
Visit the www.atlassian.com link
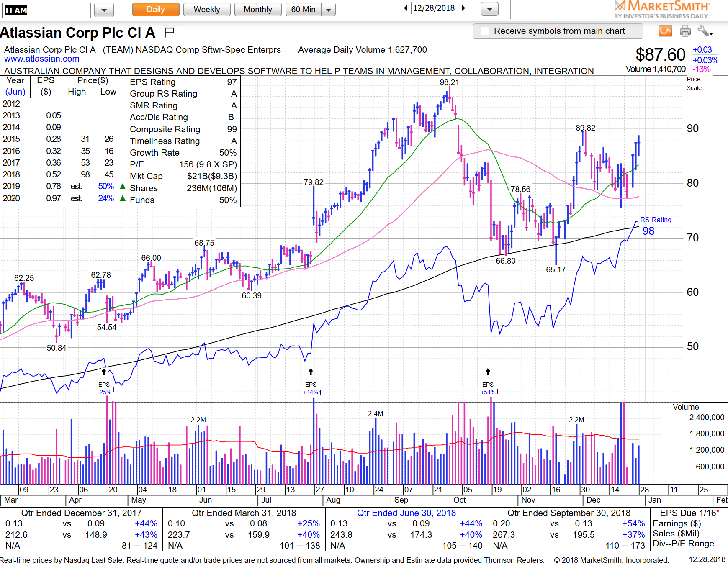pos(41,59)
